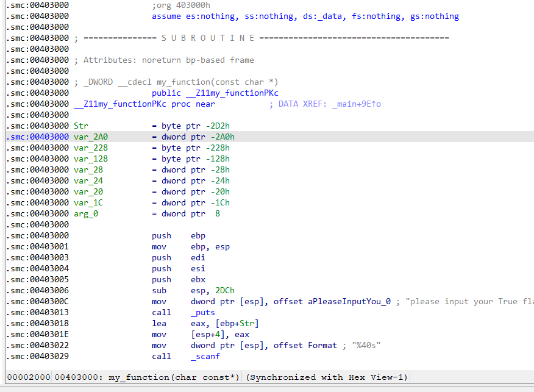Screen dimensions: 534x392
Task: Click the '-2D2h' offset value
Action: click(x=218, y=126)
